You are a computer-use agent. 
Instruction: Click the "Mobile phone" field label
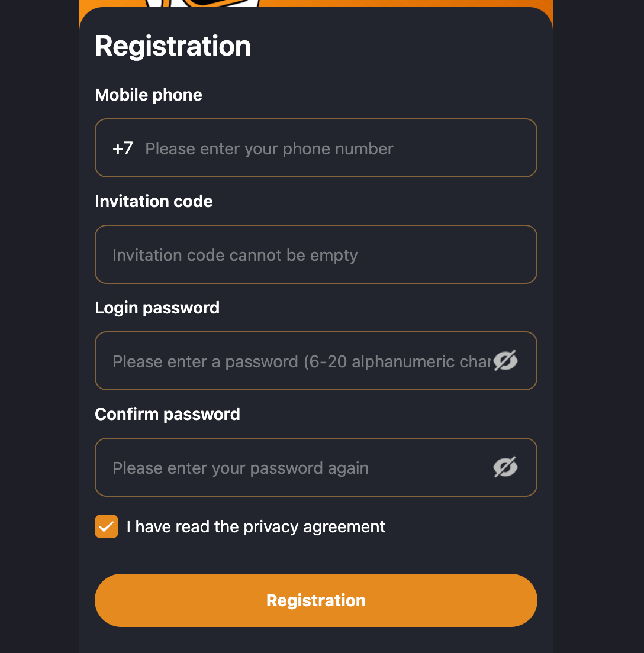tap(149, 95)
